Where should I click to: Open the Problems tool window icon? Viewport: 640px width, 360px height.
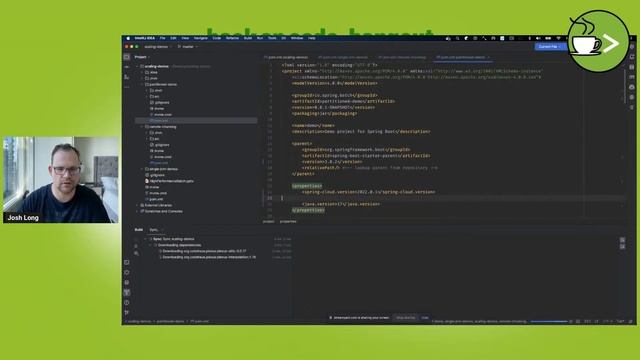pyautogui.click(x=127, y=303)
